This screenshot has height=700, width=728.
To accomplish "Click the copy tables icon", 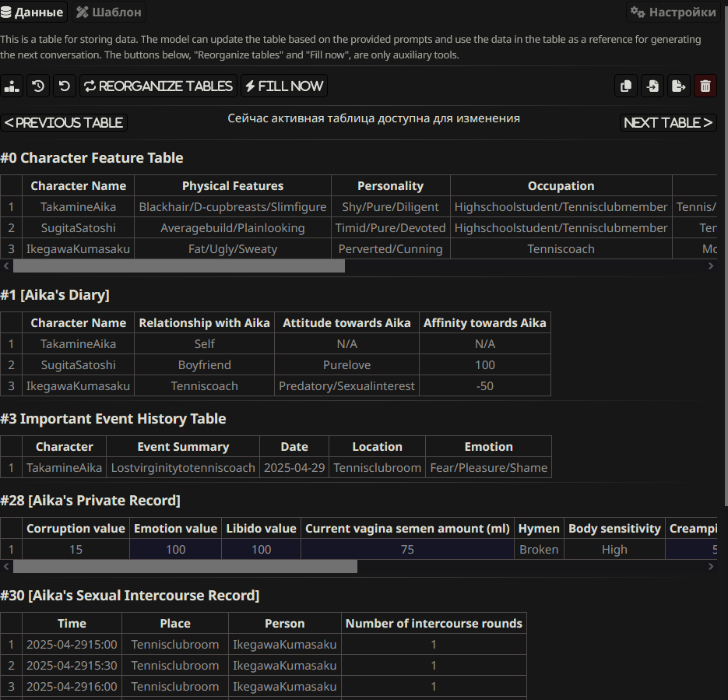I will click(x=626, y=86).
